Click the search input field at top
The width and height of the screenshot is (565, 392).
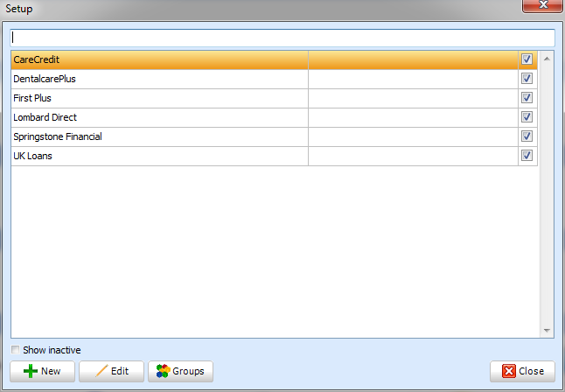coord(282,38)
